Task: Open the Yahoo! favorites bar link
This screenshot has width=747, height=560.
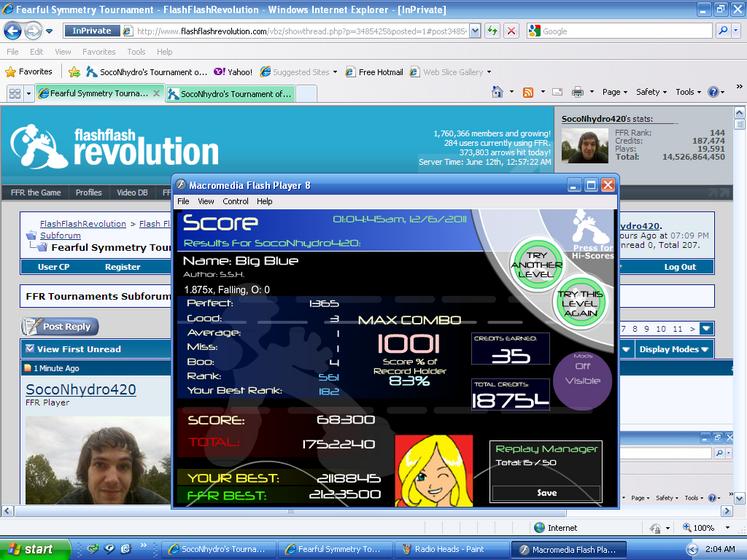Action: click(x=233, y=72)
